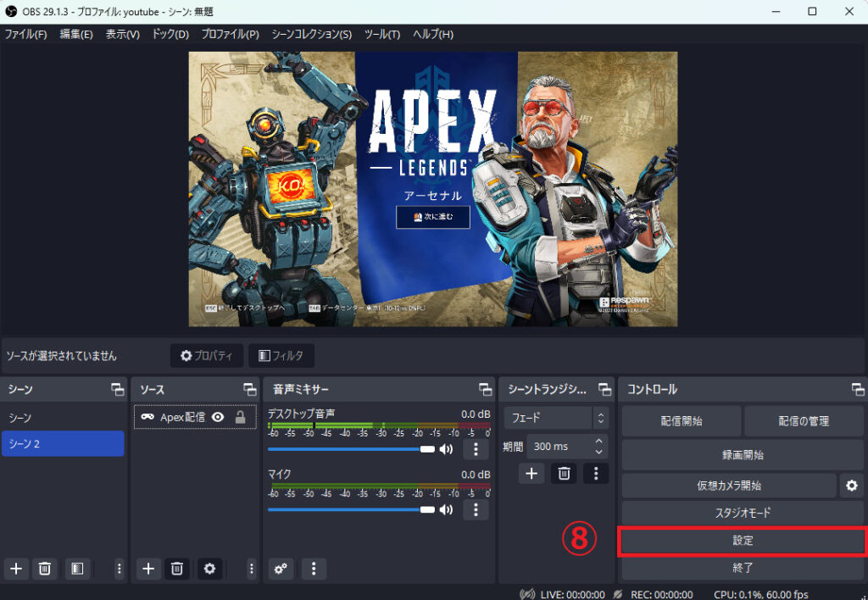868x600 pixels.
Task: Open the Scenes dock three-dot options menu
Action: [119, 569]
